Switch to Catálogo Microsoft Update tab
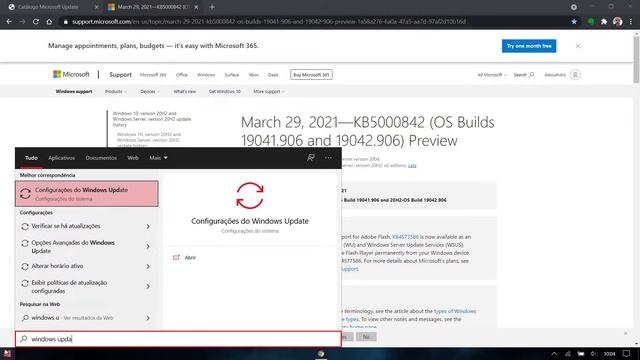The height and width of the screenshot is (360, 640). (x=48, y=7)
